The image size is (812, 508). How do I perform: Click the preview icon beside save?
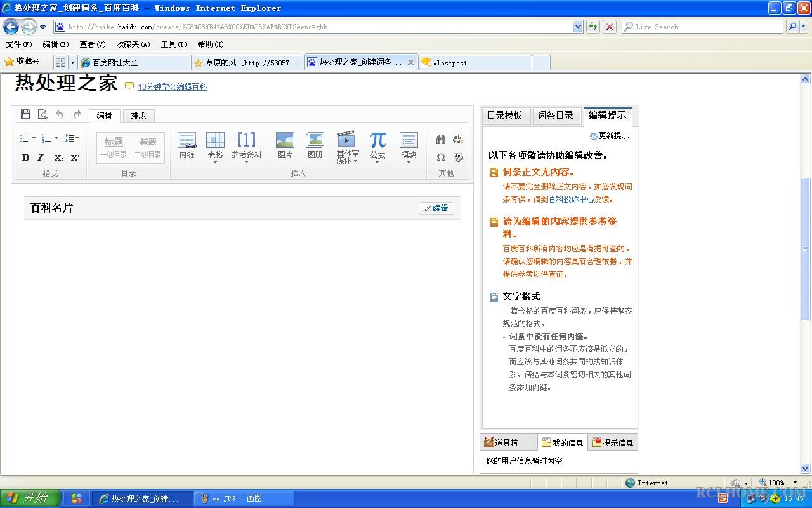(43, 114)
